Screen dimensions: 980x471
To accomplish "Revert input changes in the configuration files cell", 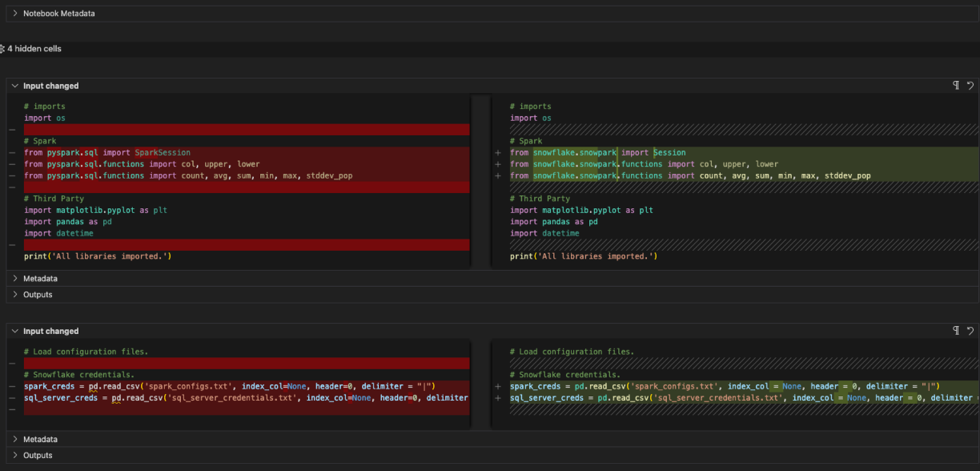I will [x=970, y=331].
